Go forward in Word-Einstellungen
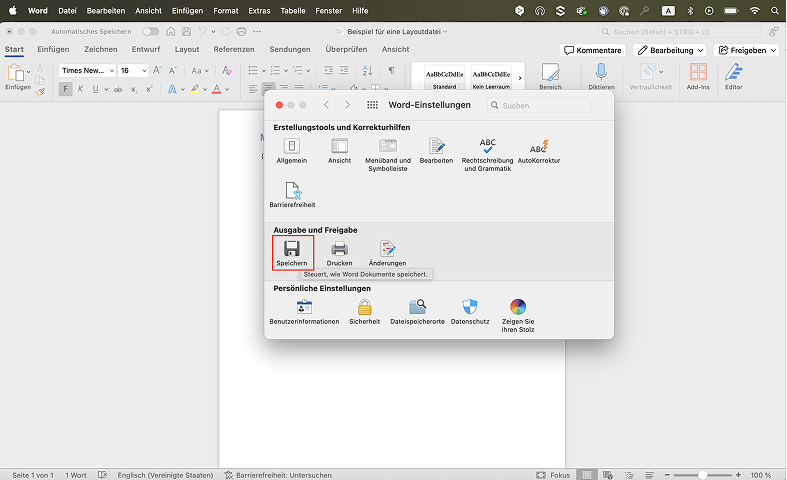This screenshot has width=787, height=480. 347,105
